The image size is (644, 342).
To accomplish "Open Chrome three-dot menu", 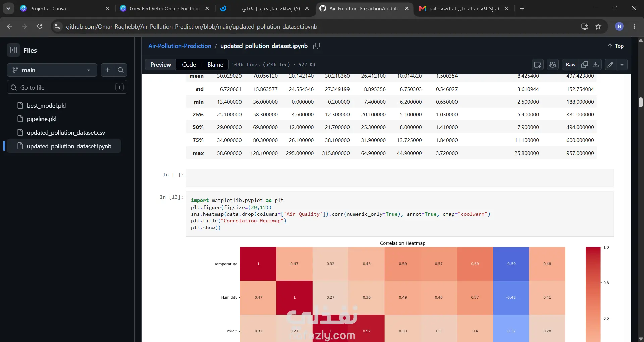I will coord(634,26).
